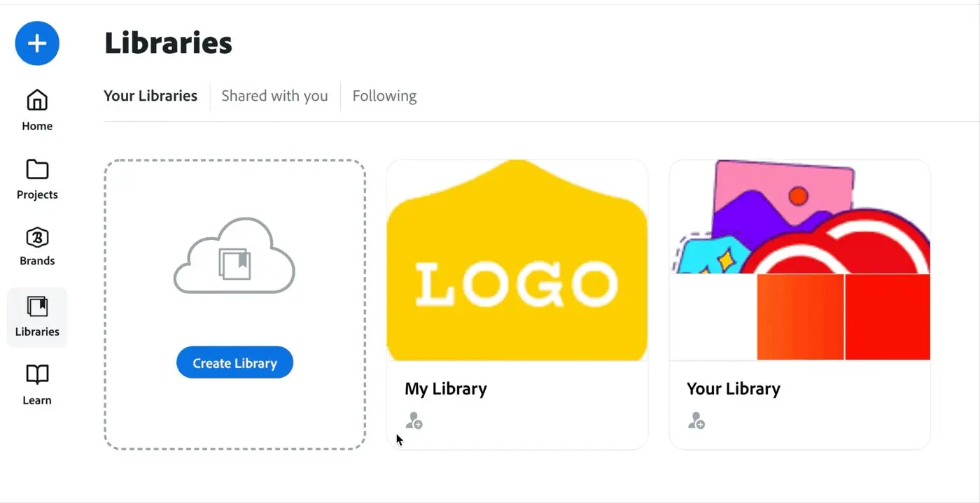Click the invite people icon under My Library
The height and width of the screenshot is (503, 980).
pyautogui.click(x=414, y=420)
